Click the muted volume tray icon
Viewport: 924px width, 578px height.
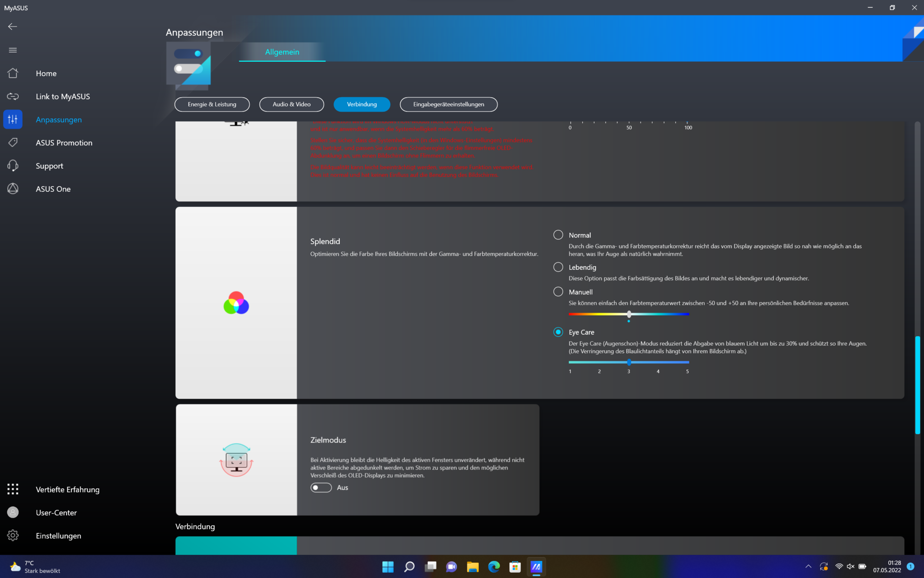pos(850,567)
